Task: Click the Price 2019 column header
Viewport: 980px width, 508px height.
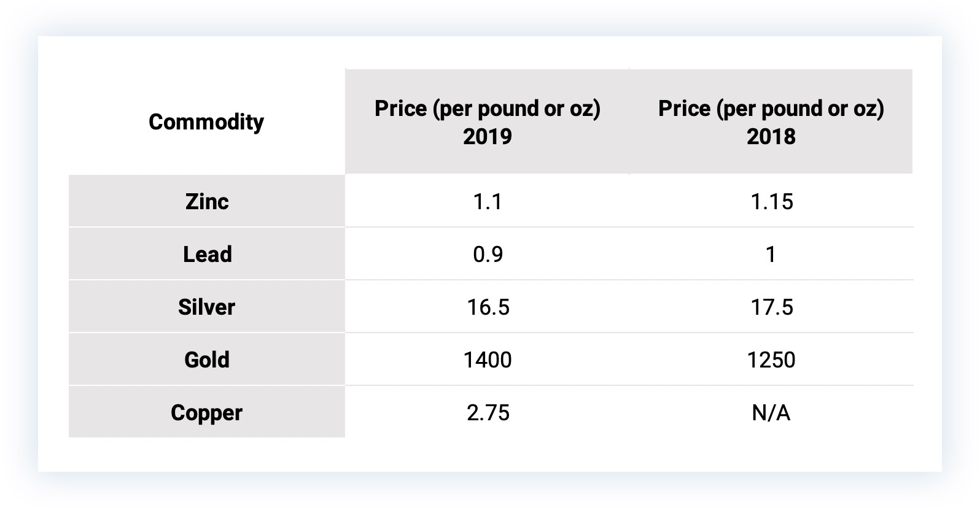Action: pos(488,121)
